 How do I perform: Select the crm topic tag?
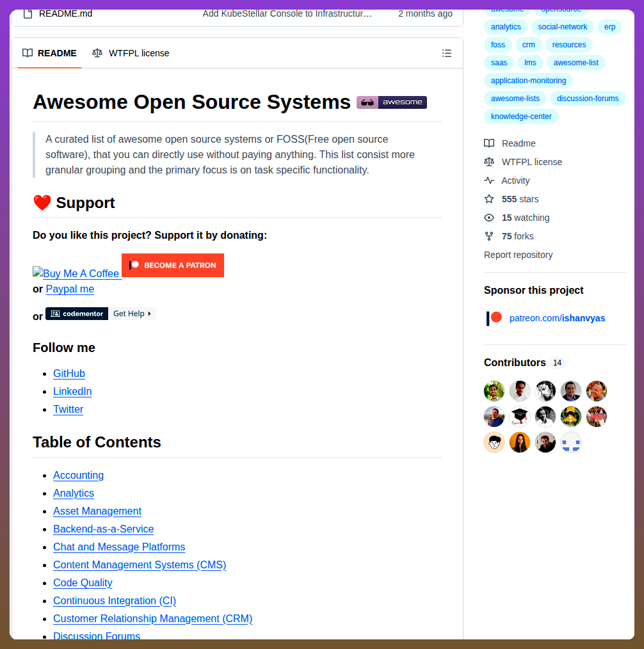click(x=529, y=45)
